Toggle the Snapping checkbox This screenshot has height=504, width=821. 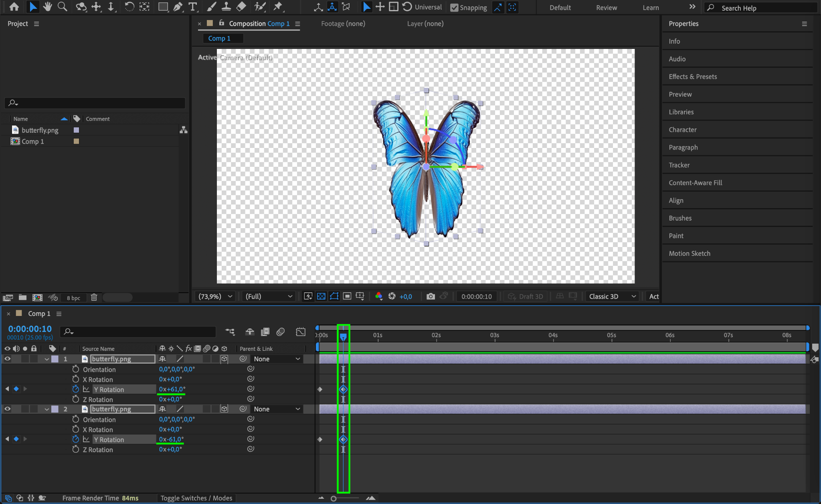[x=454, y=8]
